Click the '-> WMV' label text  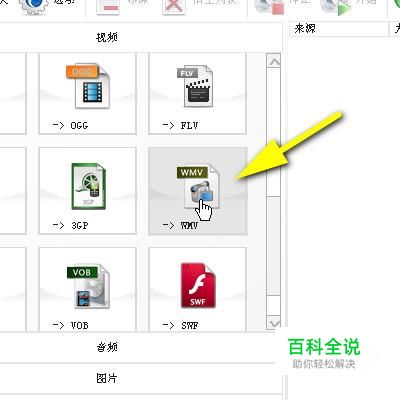180,226
